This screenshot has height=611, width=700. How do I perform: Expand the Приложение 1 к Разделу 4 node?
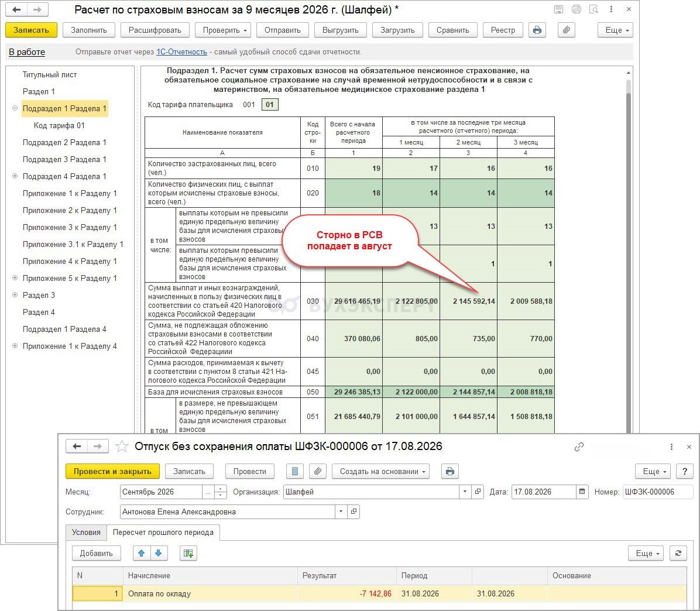tap(15, 345)
